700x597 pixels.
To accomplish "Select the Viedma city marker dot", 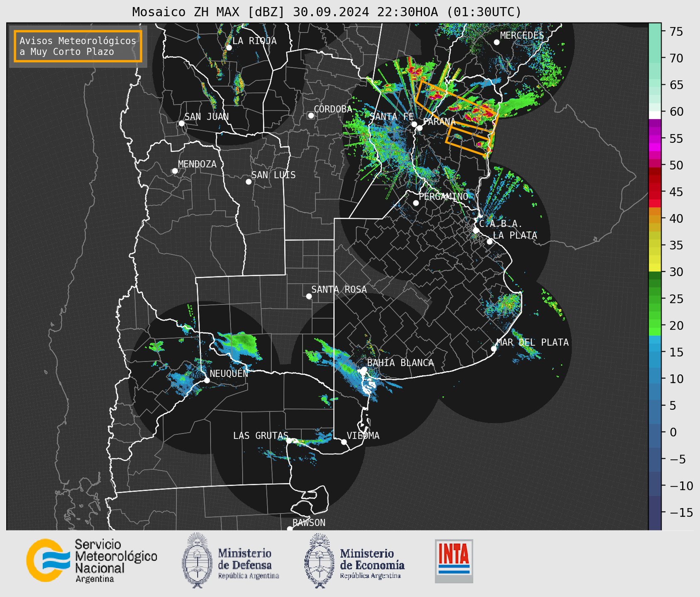I will [x=344, y=442].
